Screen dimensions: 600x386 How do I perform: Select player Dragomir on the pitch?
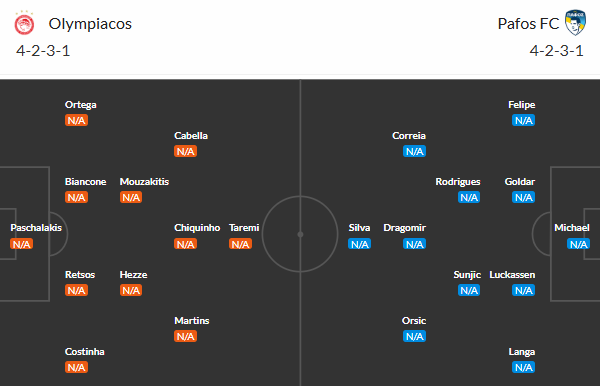pos(404,228)
